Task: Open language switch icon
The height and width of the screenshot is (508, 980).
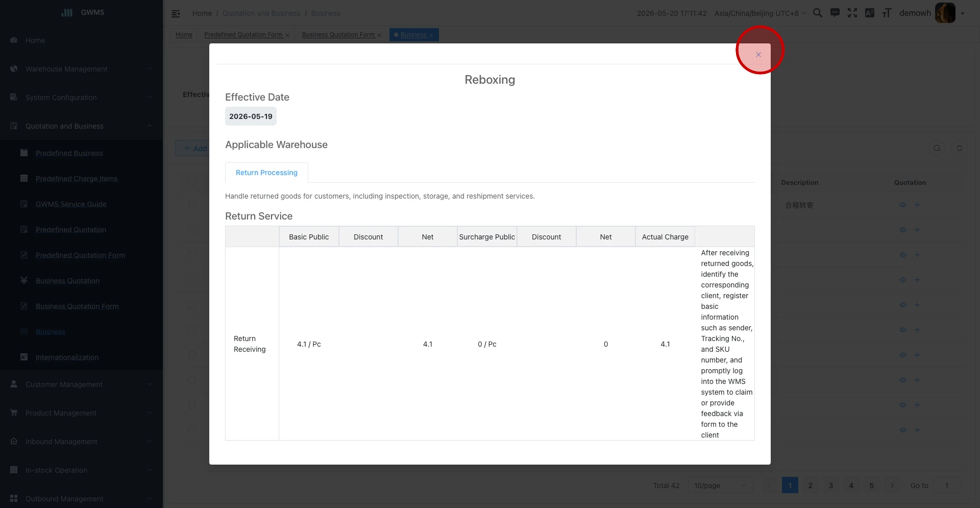Action: 870,13
